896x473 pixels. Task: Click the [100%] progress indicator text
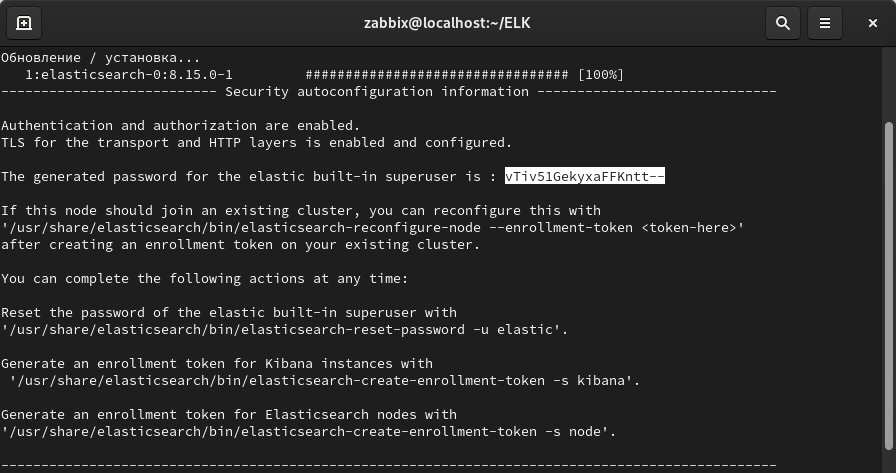point(600,75)
